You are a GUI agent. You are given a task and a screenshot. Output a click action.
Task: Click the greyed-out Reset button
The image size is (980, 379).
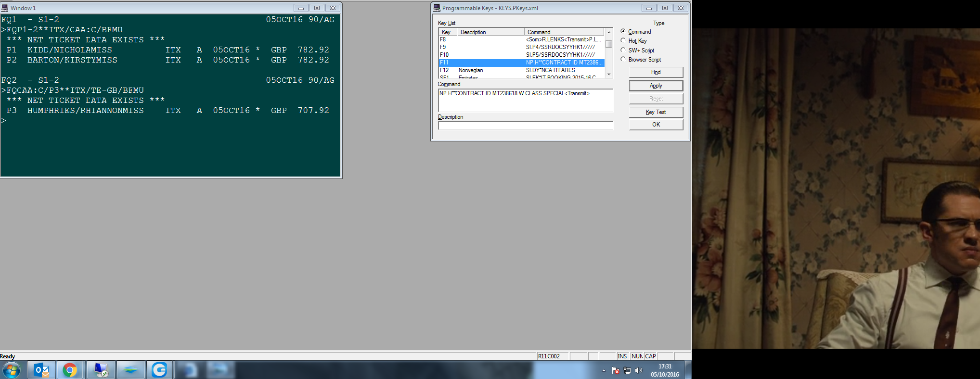(656, 99)
